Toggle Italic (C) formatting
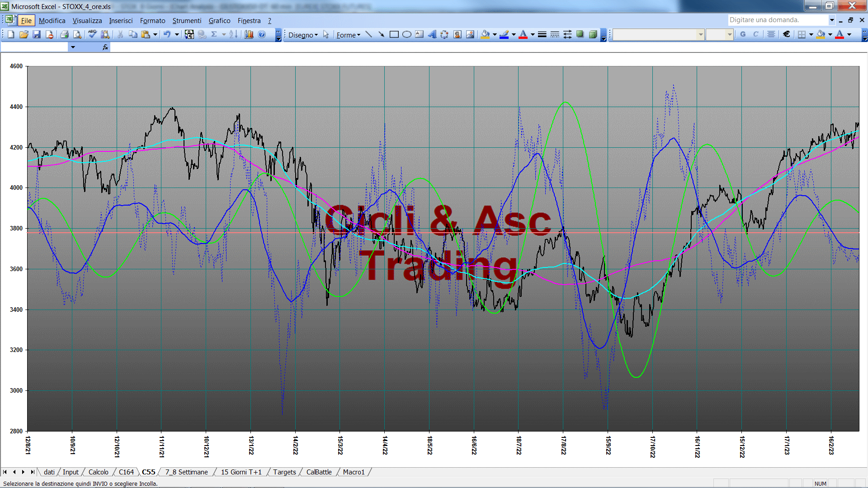This screenshot has width=868, height=488. (755, 34)
